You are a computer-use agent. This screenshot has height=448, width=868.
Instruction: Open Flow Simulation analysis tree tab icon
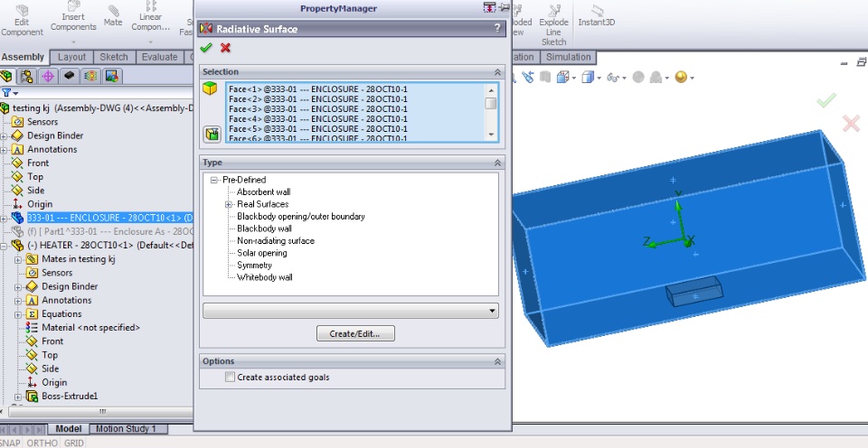(90, 76)
